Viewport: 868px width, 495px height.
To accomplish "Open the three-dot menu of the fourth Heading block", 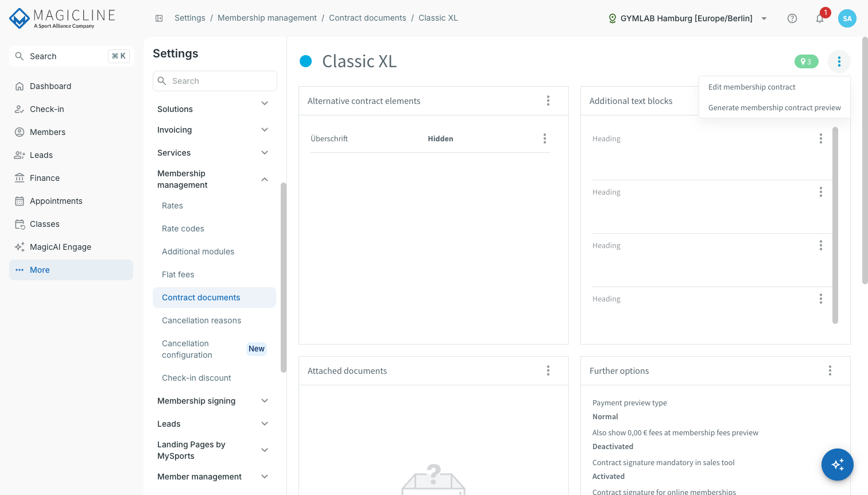I will [821, 299].
